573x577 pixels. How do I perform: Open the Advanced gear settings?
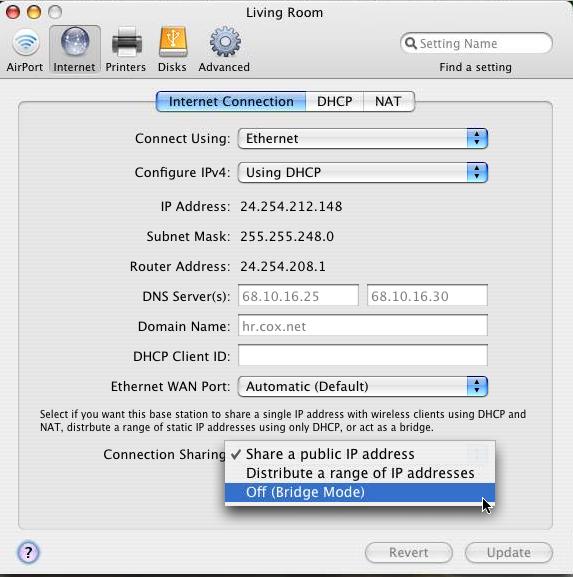[x=224, y=50]
